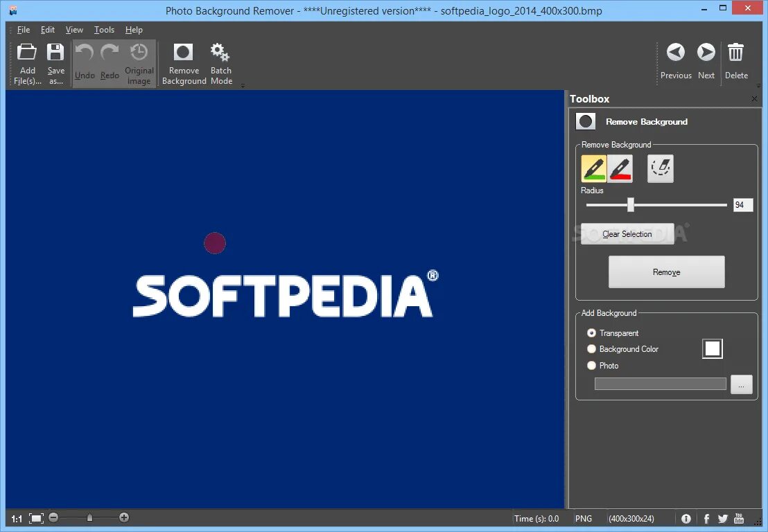Select the red background marker tool
Image resolution: width=768 pixels, height=532 pixels.
coord(620,168)
